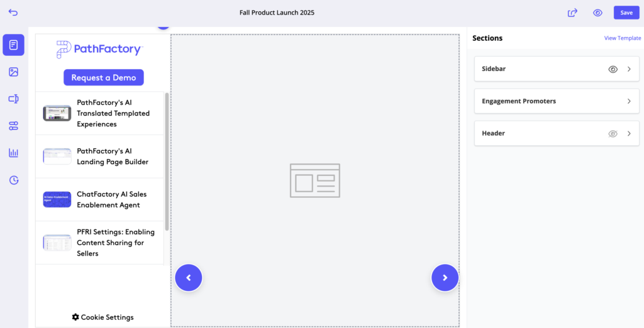
Task: Click the View Template link
Action: [622, 38]
